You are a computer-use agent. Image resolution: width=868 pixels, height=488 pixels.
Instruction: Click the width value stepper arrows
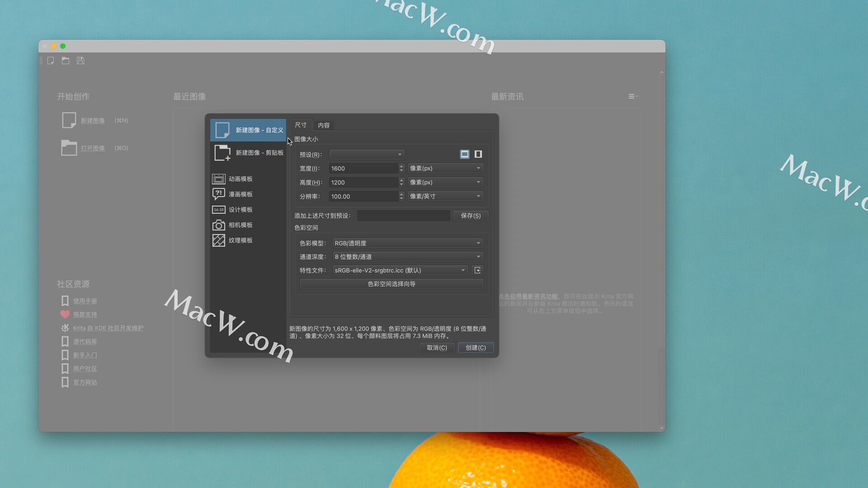[x=401, y=169]
